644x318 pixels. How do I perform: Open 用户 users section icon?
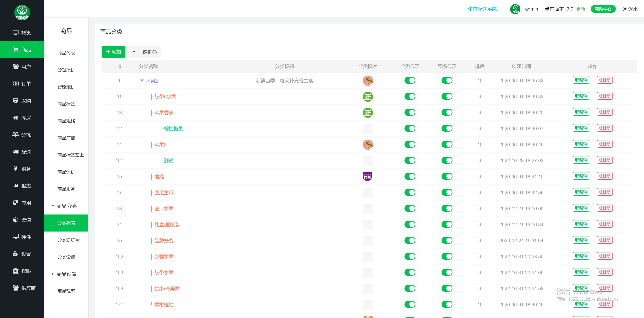[15, 67]
